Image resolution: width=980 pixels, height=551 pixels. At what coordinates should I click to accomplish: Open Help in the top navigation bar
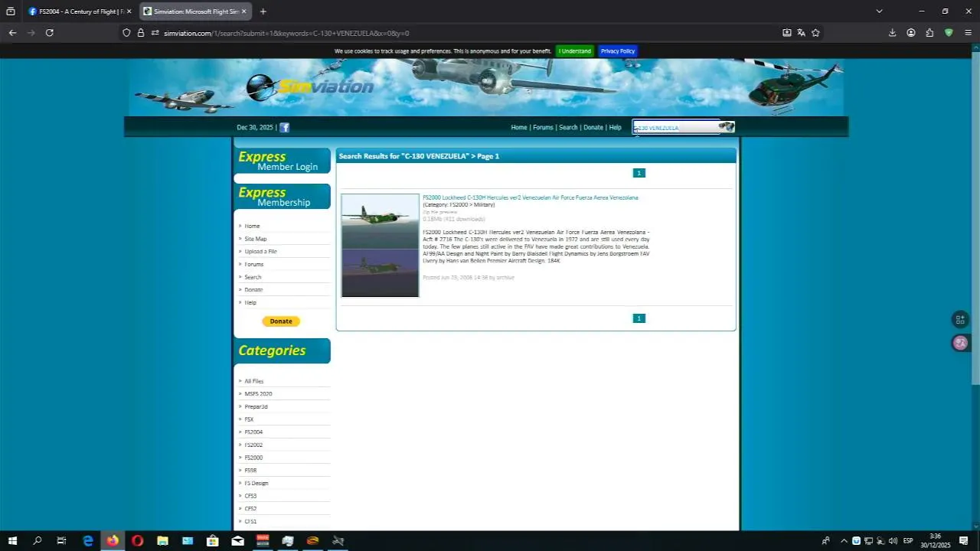[615, 128]
